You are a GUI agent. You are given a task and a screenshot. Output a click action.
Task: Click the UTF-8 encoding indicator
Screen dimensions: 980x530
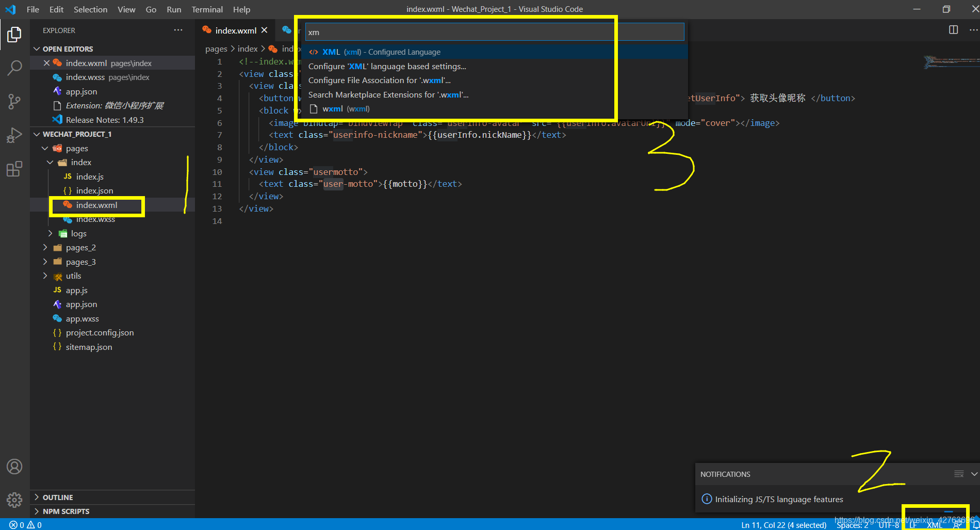tap(888, 525)
